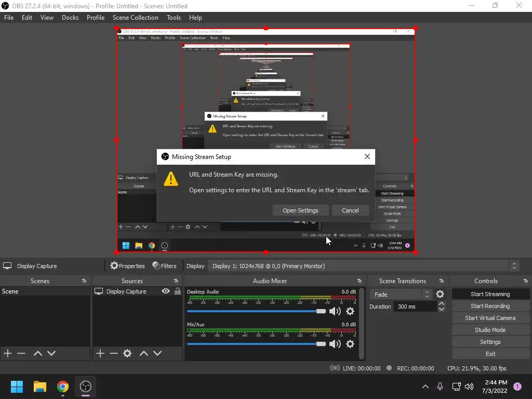
Task: Pop out the Controls dock
Action: (526, 281)
